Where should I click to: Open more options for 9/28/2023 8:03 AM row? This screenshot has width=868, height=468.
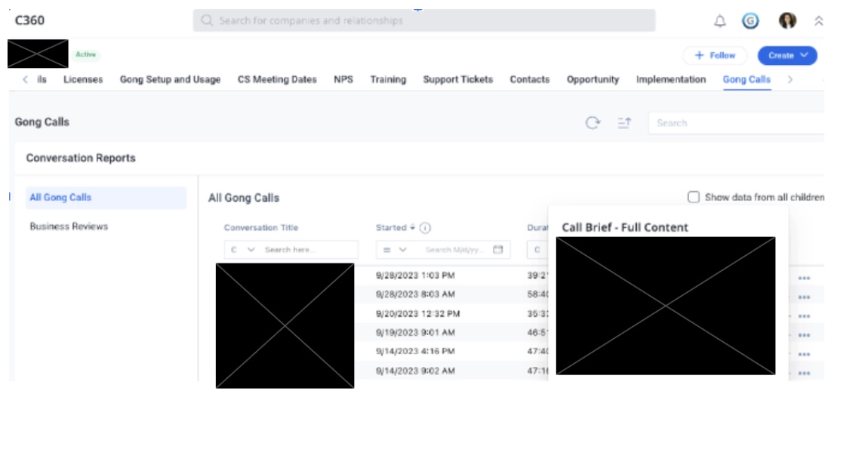pos(804,297)
